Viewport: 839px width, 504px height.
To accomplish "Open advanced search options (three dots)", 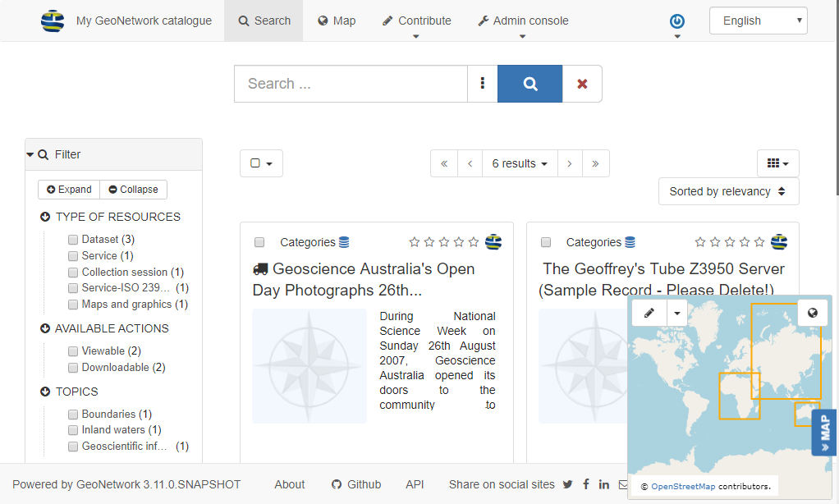I will (x=483, y=84).
